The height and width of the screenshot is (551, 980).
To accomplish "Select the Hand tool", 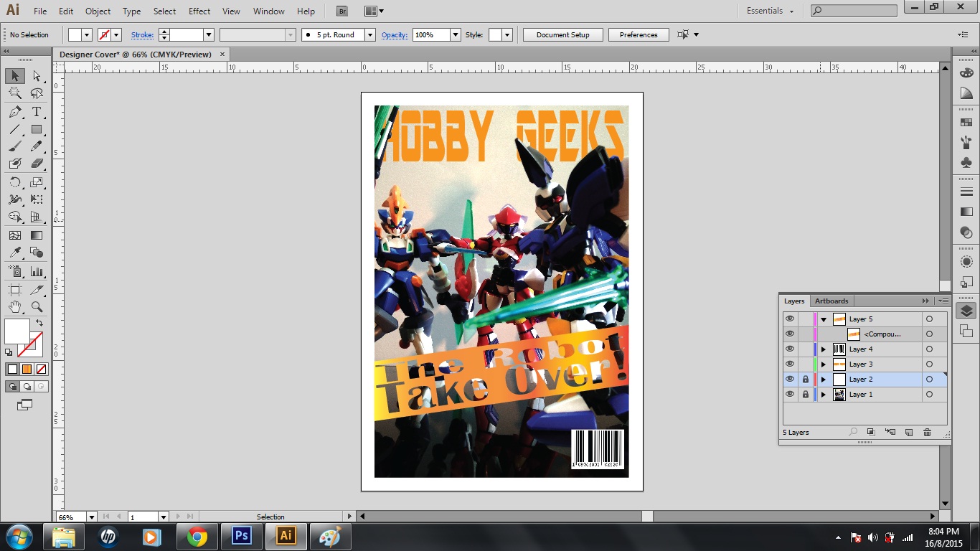I will coord(14,307).
